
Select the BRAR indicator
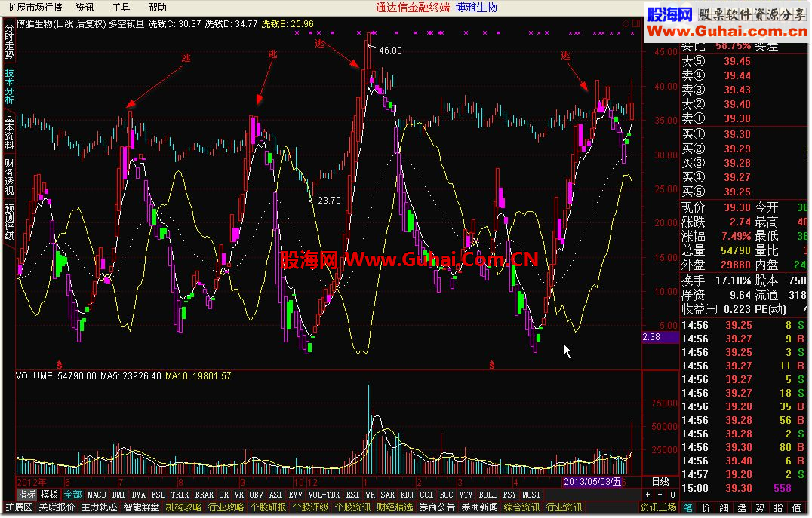[x=204, y=495]
